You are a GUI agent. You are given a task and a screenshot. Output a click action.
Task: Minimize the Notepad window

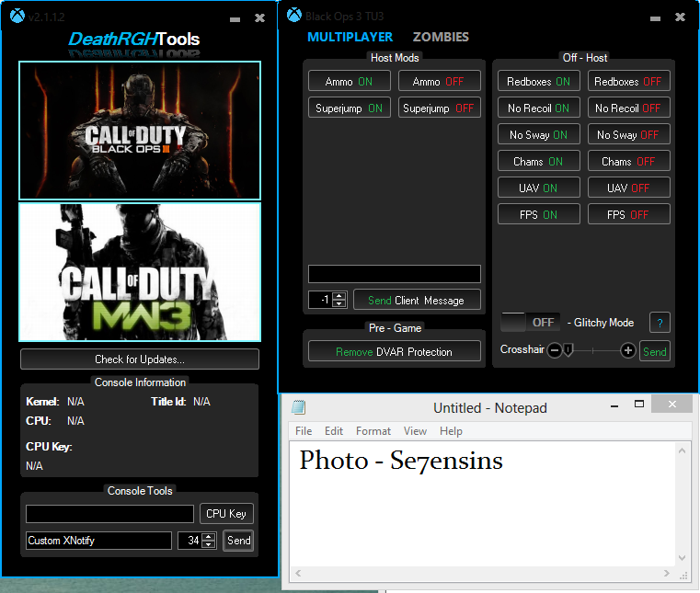point(614,406)
